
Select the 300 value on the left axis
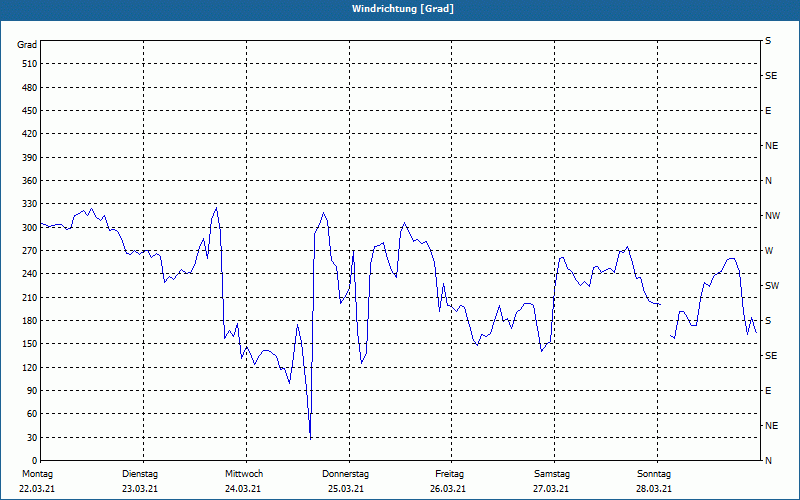[x=30, y=228]
